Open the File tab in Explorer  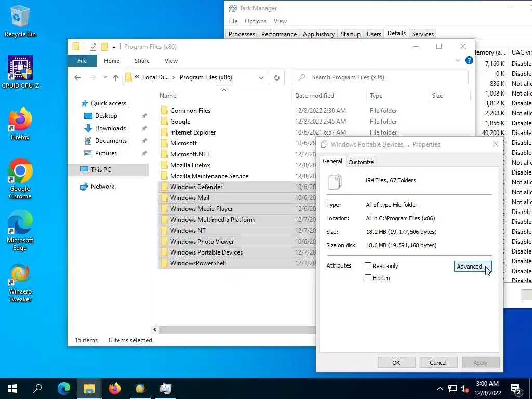point(82,61)
